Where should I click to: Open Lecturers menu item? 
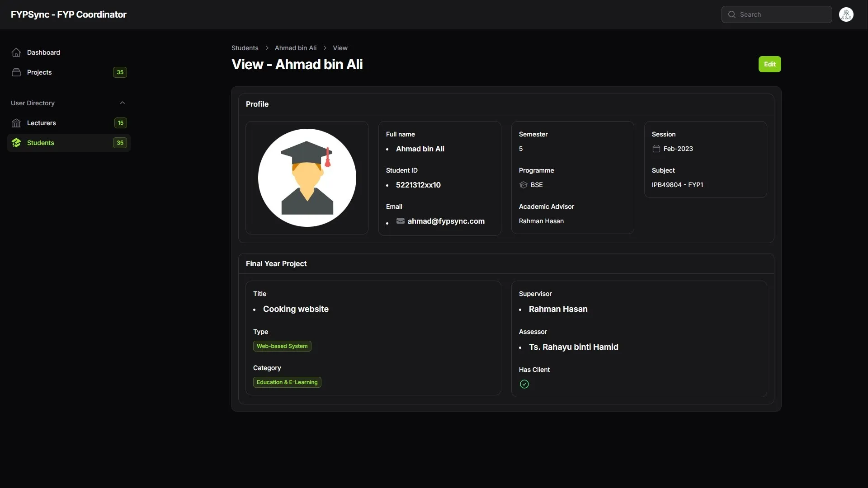click(x=42, y=123)
